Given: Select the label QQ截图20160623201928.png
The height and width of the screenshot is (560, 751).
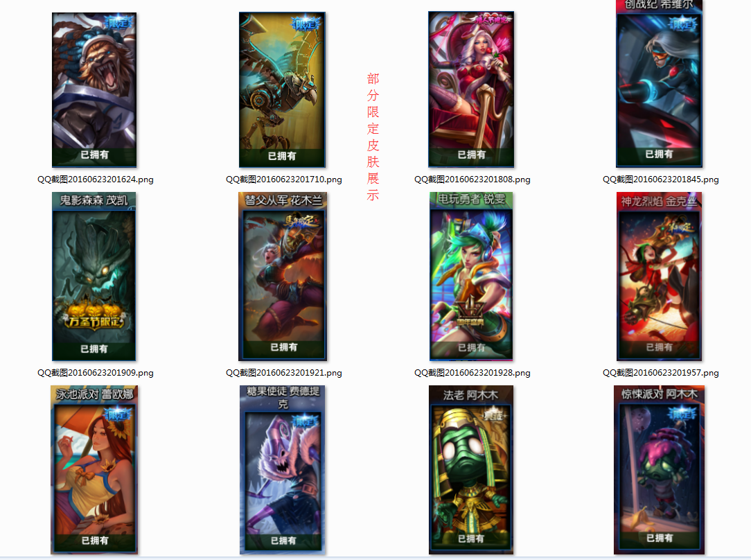Looking at the screenshot, I should coord(472,373).
